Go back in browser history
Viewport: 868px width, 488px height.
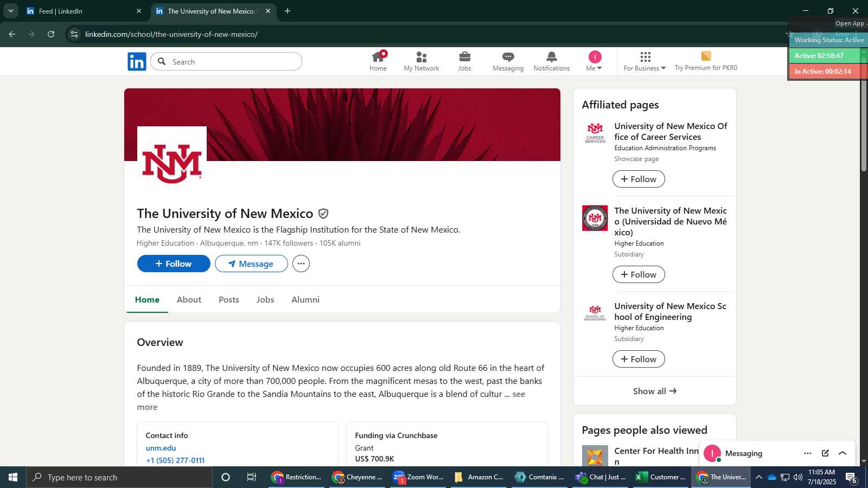(12, 34)
